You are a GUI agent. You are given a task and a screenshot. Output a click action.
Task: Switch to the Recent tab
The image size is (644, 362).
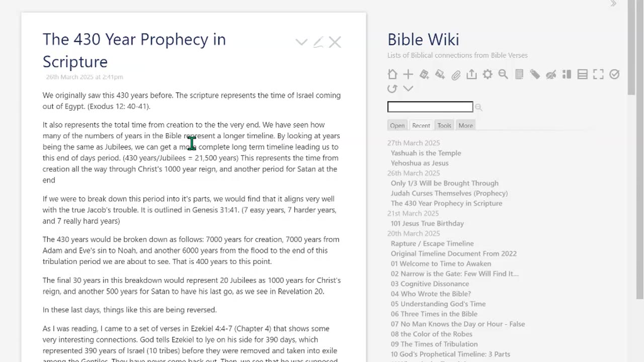coord(421,125)
